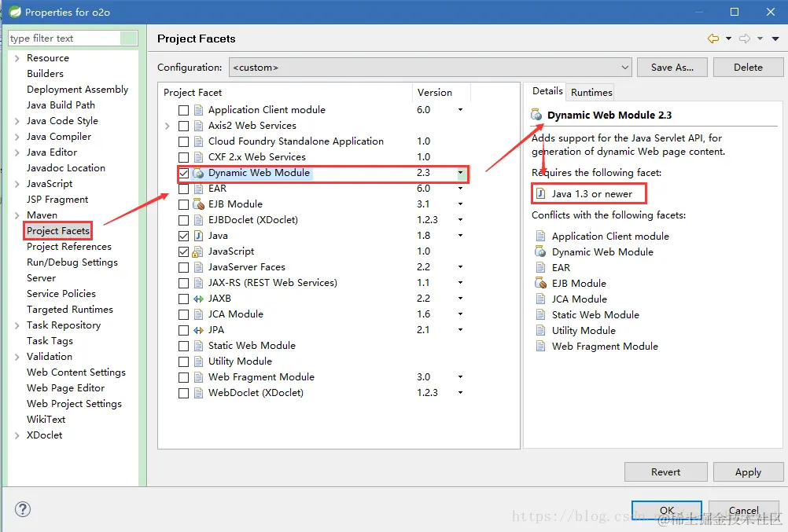Click the JPA facet arrows icon
The image size is (788, 532).
pyautogui.click(x=198, y=330)
